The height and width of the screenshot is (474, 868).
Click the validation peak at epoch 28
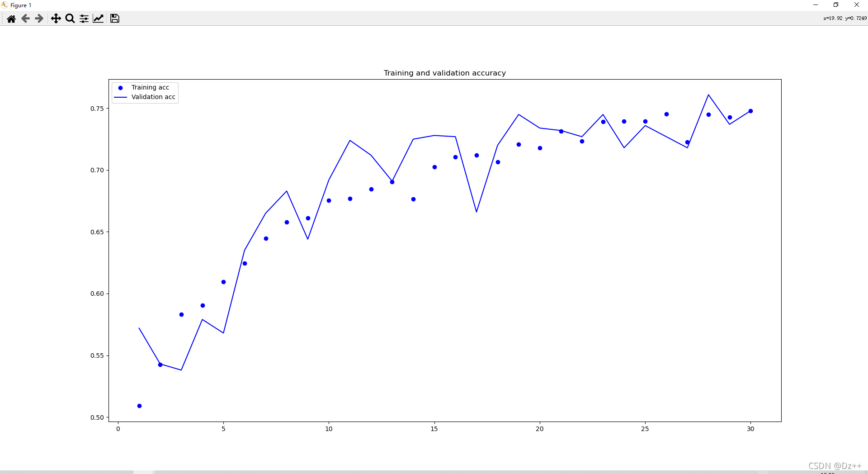pos(708,95)
